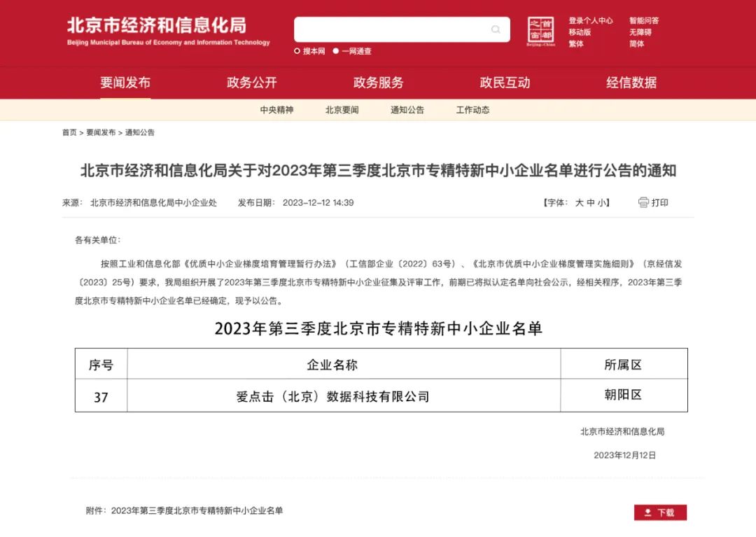Go to 通知公告 in the breadcrumb

pos(140,132)
